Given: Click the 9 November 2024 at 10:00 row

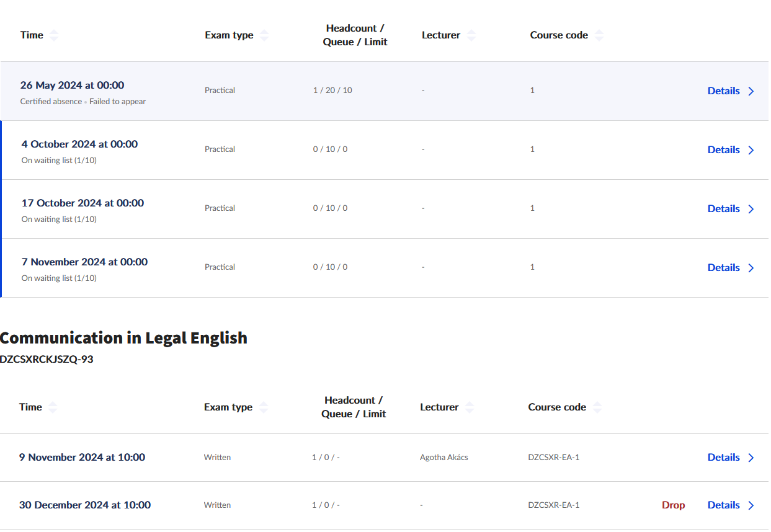Looking at the screenshot, I should tap(82, 458).
